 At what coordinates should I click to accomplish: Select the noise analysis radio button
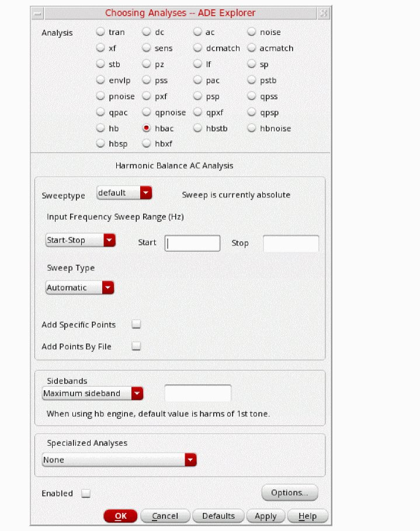[x=251, y=32]
